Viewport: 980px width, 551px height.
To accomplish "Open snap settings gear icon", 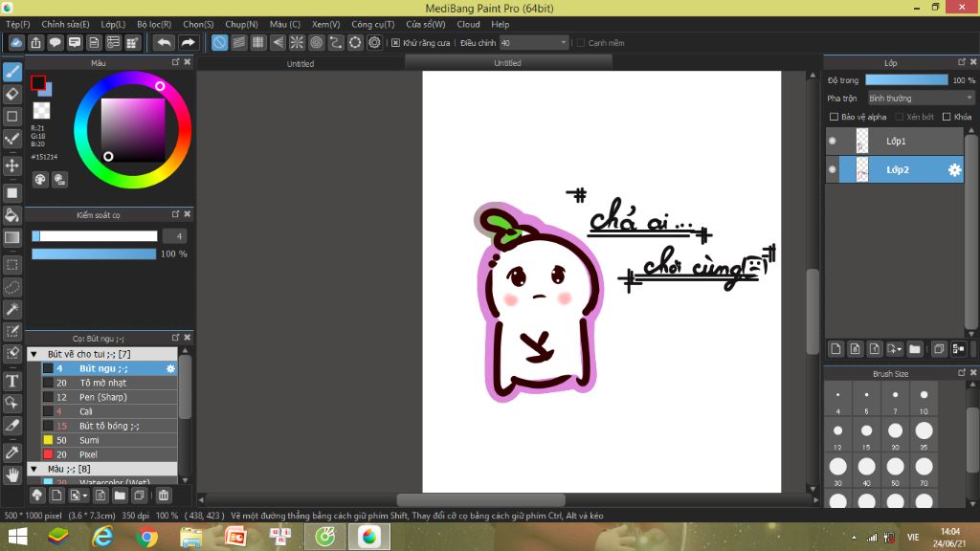I will point(374,42).
